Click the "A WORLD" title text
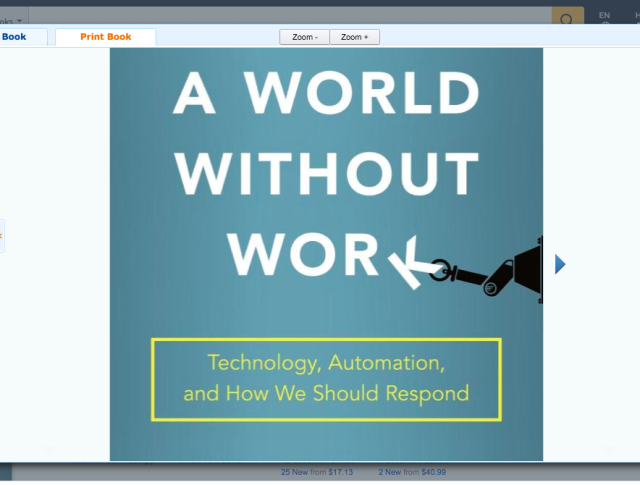The width and height of the screenshot is (640, 485). tap(326, 94)
